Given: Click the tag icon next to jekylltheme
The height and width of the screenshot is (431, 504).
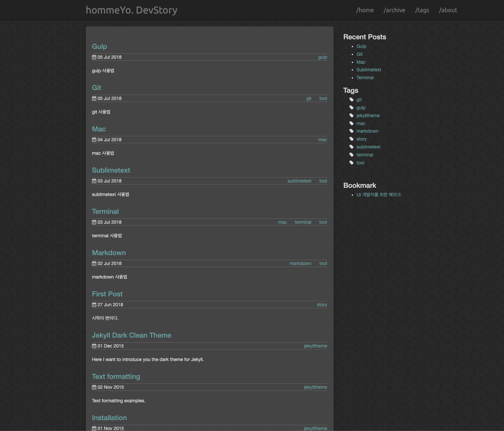Looking at the screenshot, I should (x=351, y=115).
